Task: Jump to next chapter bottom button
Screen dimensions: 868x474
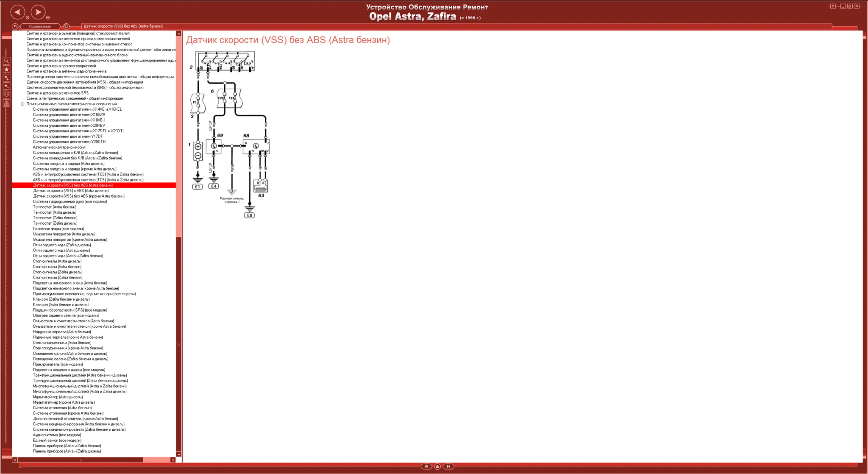Action: [x=448, y=466]
